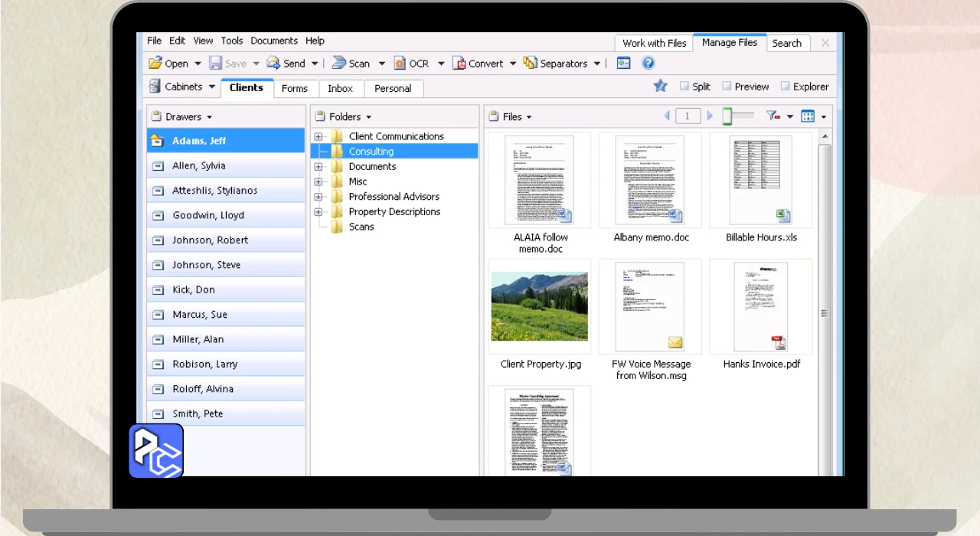Enable the Preview checkbox
Viewport: 980px width, 536px height.
[727, 87]
